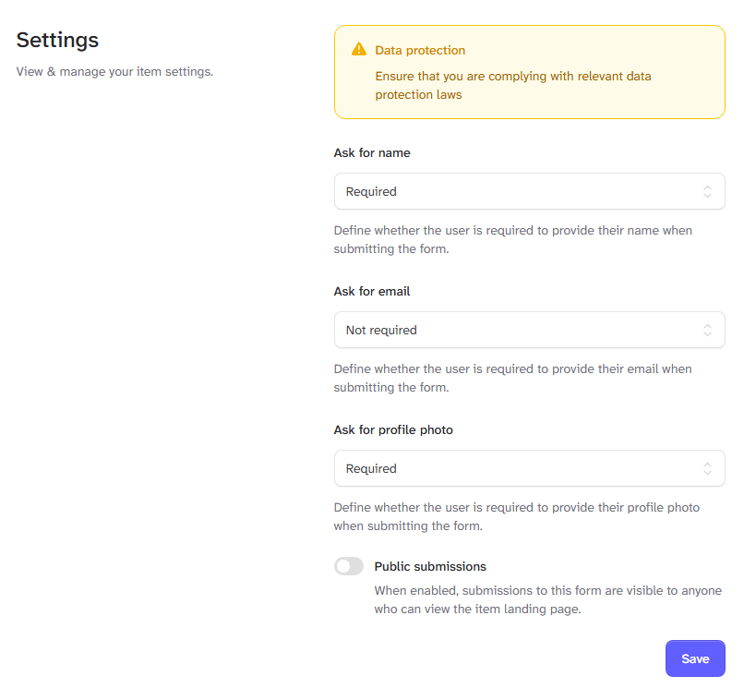Click the email field help description
Image resolution: width=756 pixels, height=700 pixels.
pos(513,378)
